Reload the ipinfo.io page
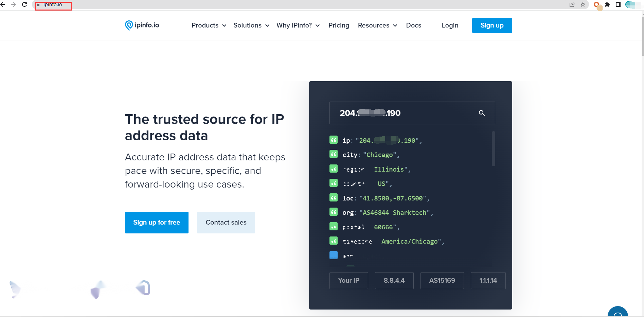Image resolution: width=644 pixels, height=317 pixels. pos(24,4)
